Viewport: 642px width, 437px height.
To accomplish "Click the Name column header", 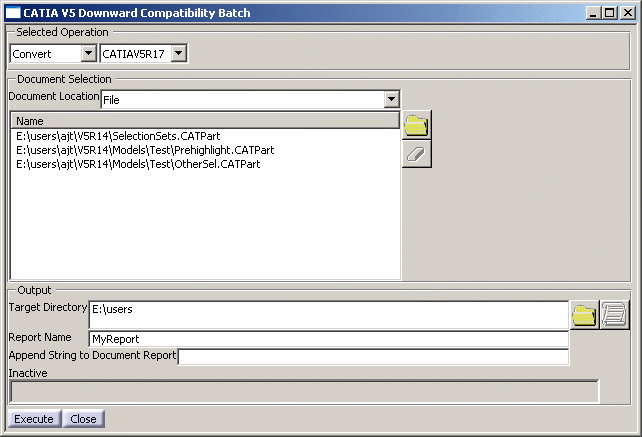I will tap(205, 121).
